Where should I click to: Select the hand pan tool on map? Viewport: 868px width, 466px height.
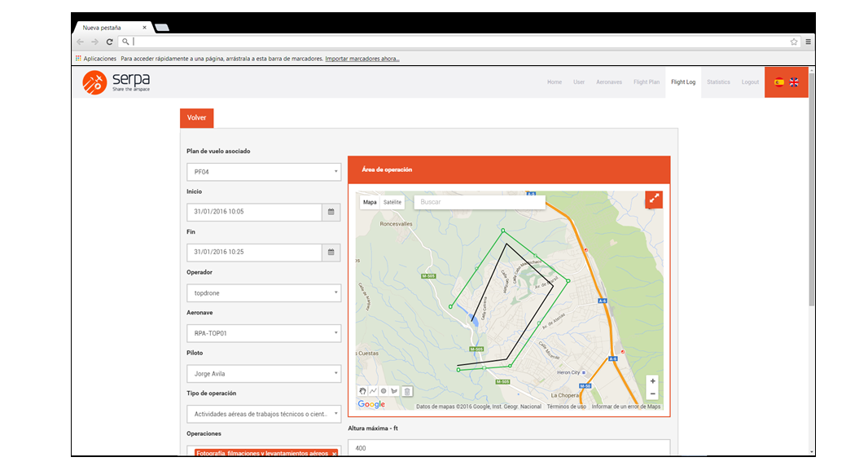click(363, 391)
